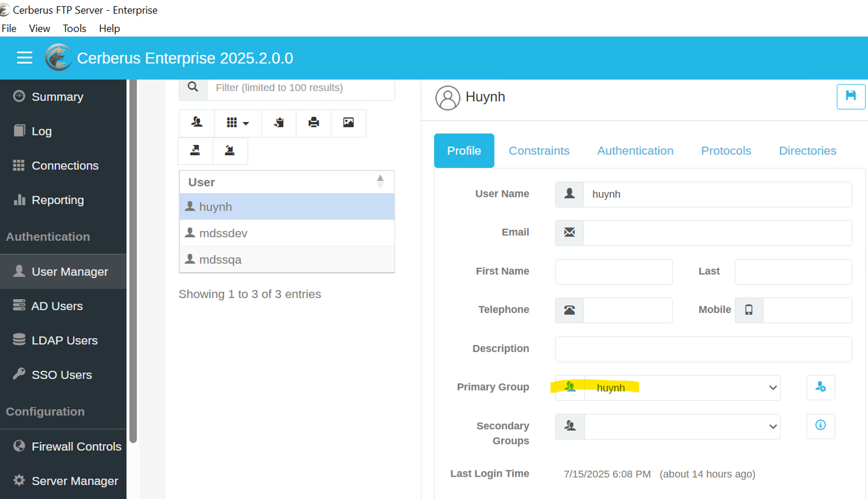Click the Cerberus dog logo
This screenshot has width=868, height=499.
(x=59, y=58)
